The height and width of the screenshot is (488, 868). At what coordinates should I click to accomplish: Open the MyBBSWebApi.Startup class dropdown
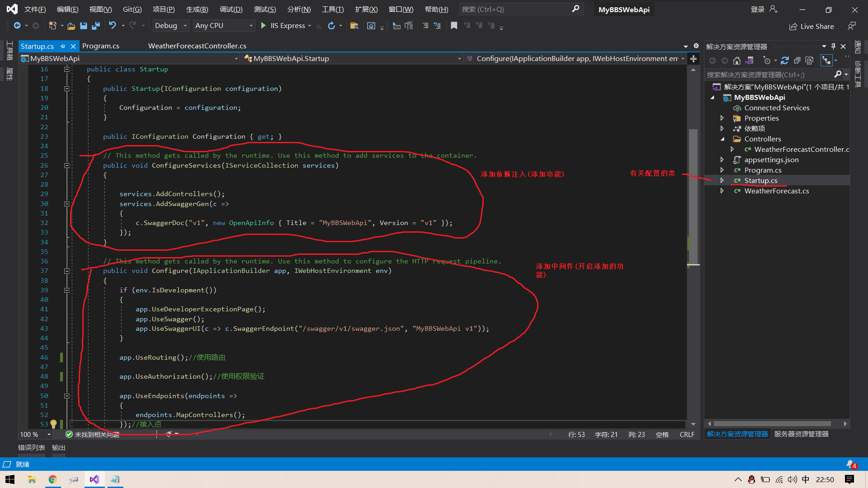coord(352,58)
